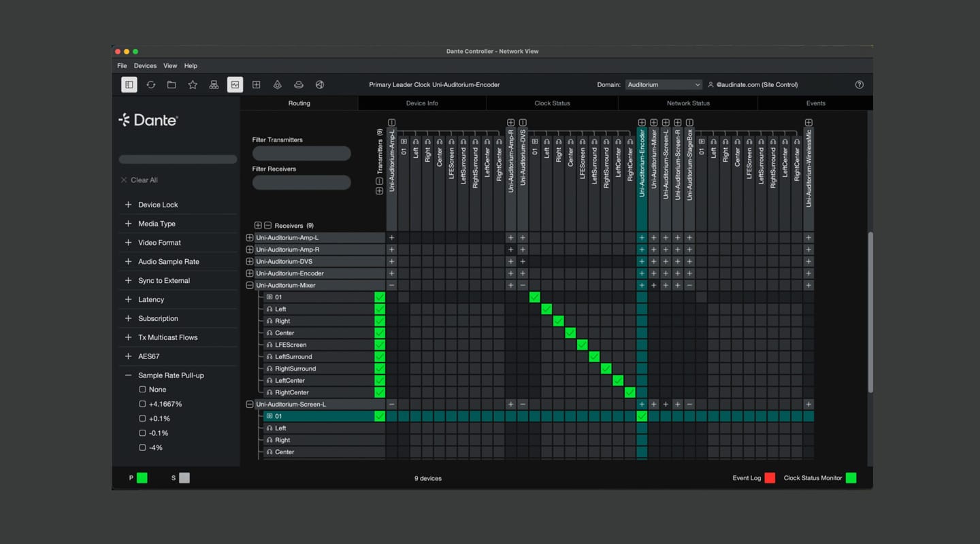Expand the Audio Sample Rate filter
Image resolution: width=980 pixels, height=544 pixels.
pyautogui.click(x=128, y=262)
